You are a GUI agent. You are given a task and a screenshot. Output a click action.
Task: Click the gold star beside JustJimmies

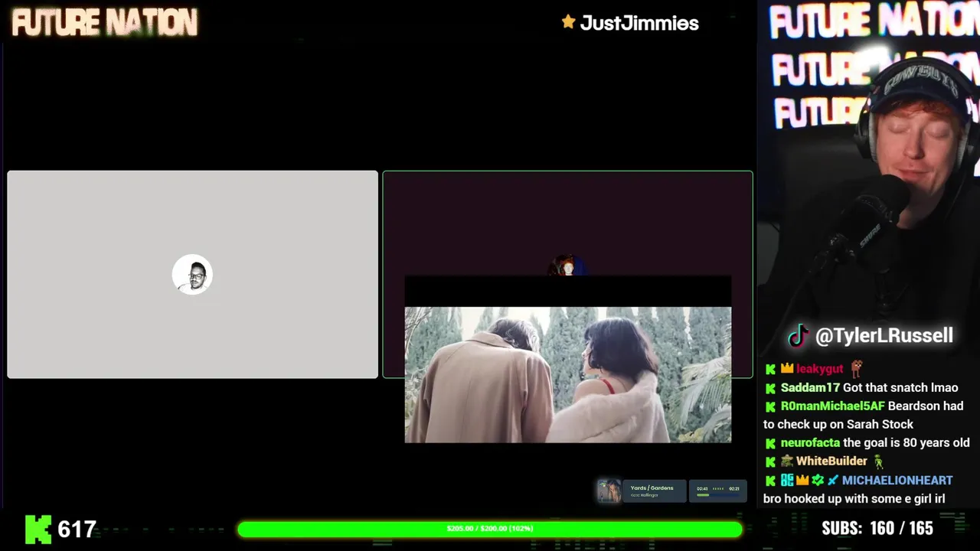pyautogui.click(x=568, y=22)
